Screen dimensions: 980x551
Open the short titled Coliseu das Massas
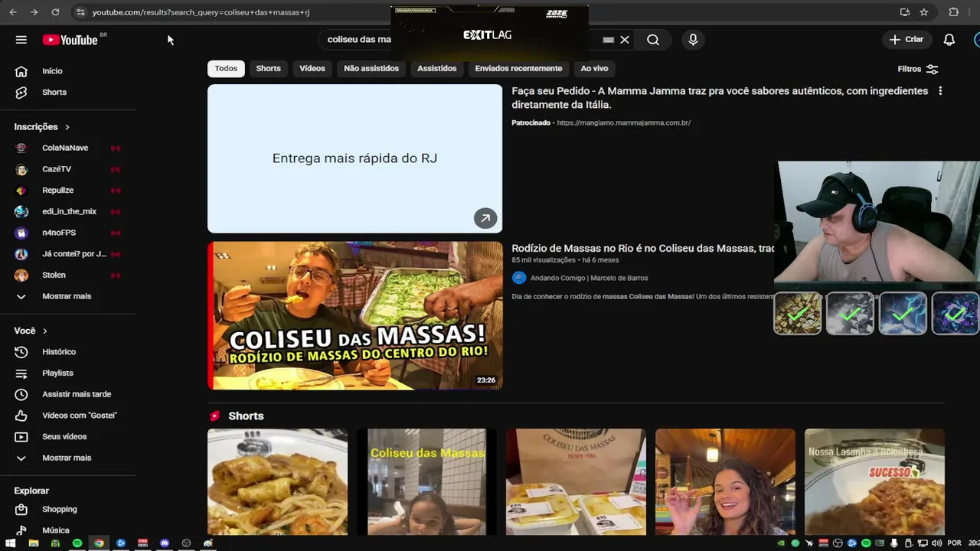426,482
